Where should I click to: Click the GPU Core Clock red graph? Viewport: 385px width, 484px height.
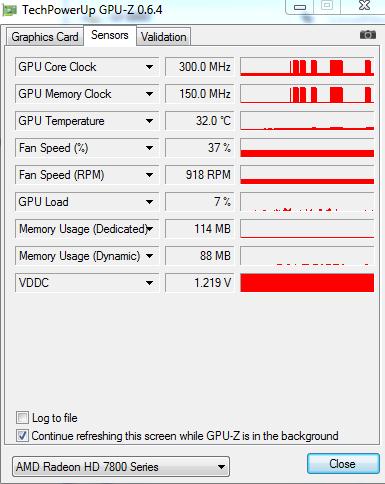pos(307,67)
